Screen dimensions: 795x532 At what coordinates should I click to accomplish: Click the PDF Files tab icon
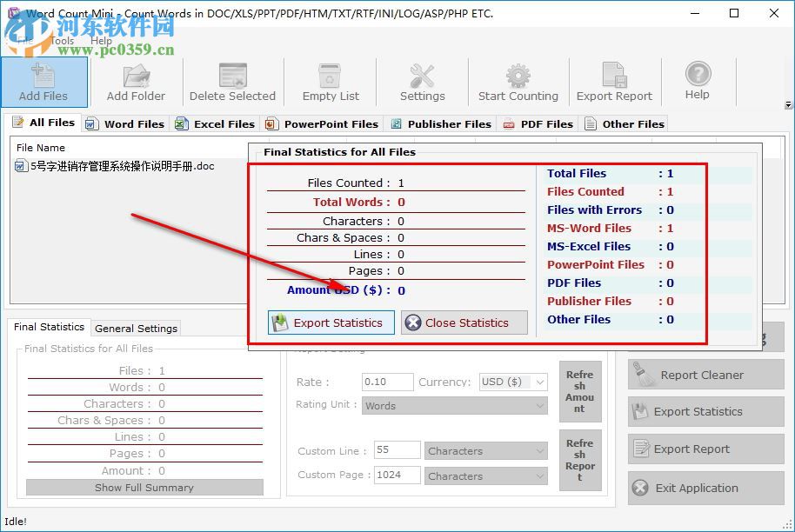[509, 124]
